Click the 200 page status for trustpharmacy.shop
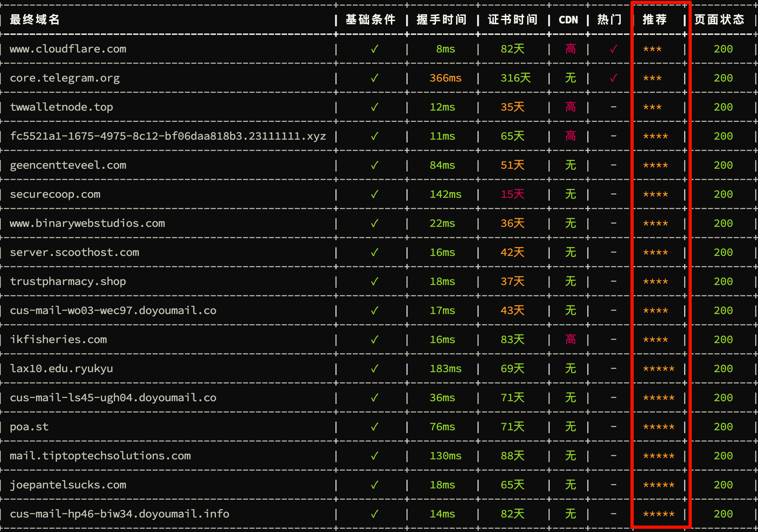The width and height of the screenshot is (758, 532). point(723,282)
